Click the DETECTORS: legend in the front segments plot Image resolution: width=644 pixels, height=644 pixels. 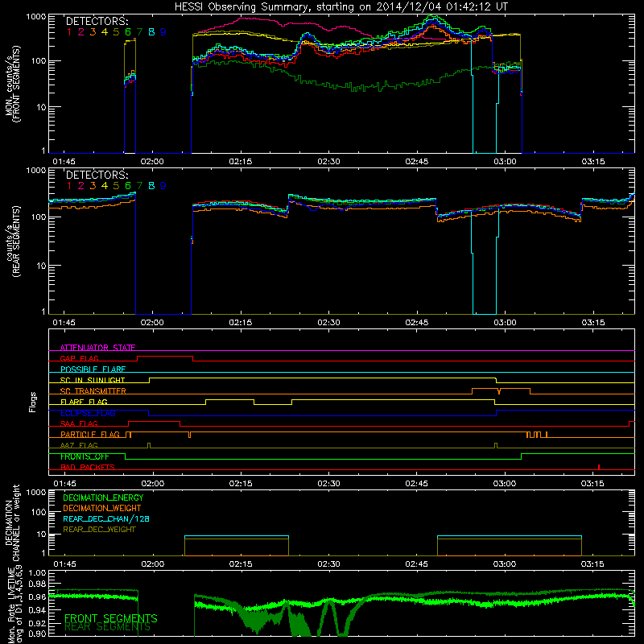point(97,21)
